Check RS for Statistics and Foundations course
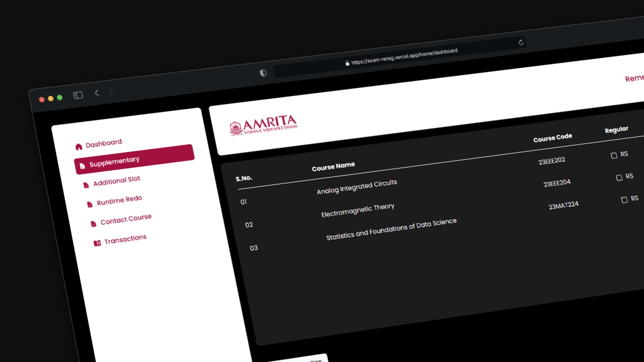 (x=624, y=200)
